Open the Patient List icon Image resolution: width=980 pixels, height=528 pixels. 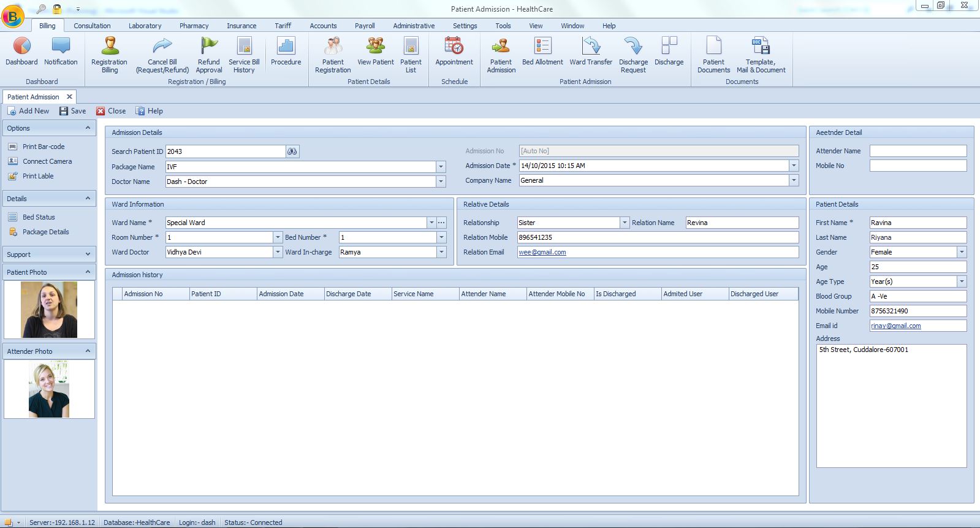pos(411,55)
